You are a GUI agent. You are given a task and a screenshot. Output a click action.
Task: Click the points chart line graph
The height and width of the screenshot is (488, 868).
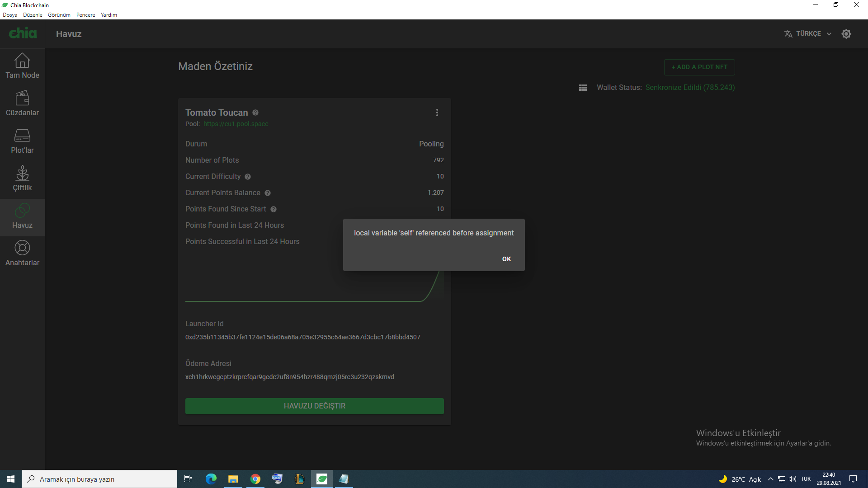coord(314,287)
